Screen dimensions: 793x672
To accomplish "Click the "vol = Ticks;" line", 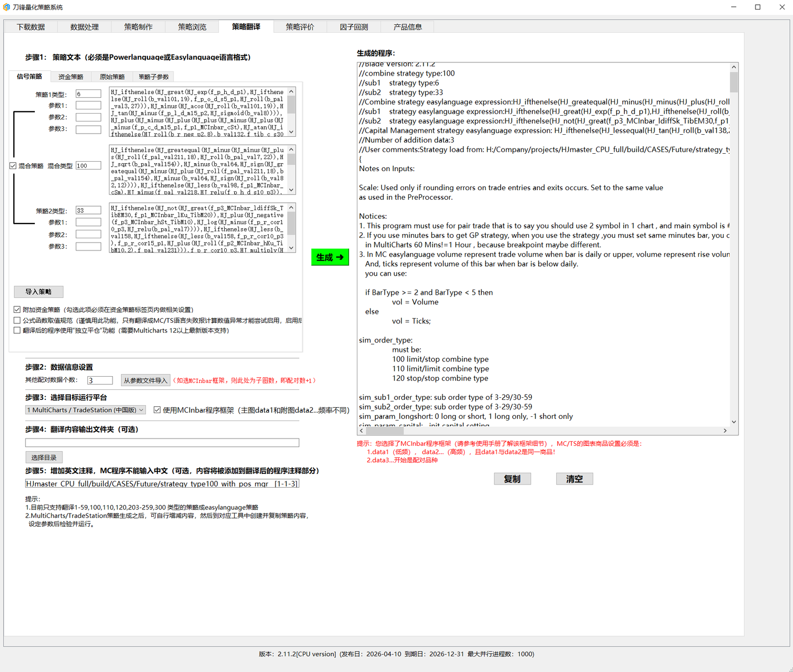I will [x=411, y=321].
